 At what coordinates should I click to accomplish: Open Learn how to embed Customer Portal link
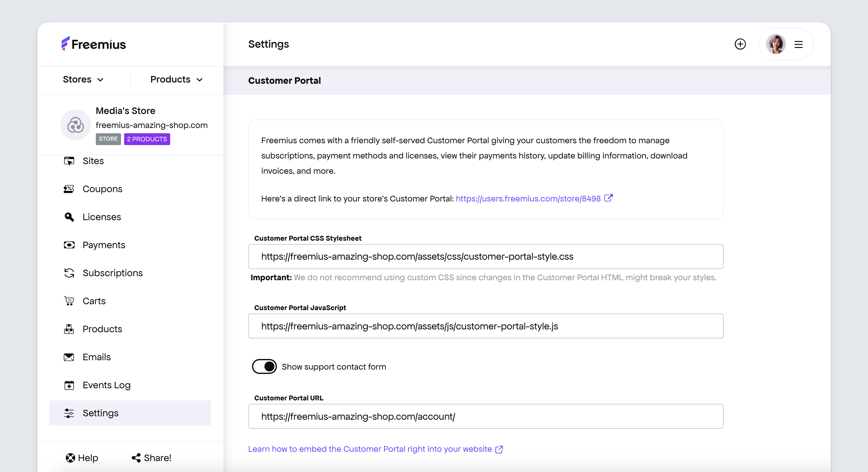click(370, 449)
